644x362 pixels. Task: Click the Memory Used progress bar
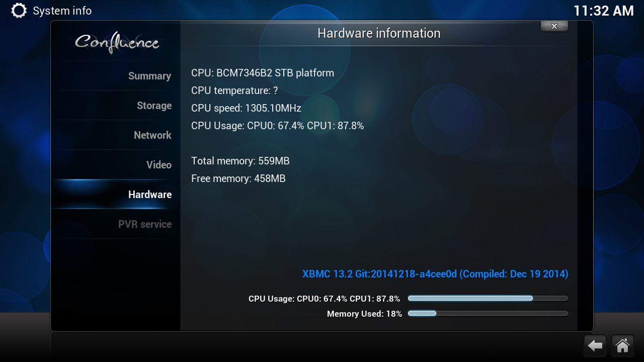tap(488, 313)
